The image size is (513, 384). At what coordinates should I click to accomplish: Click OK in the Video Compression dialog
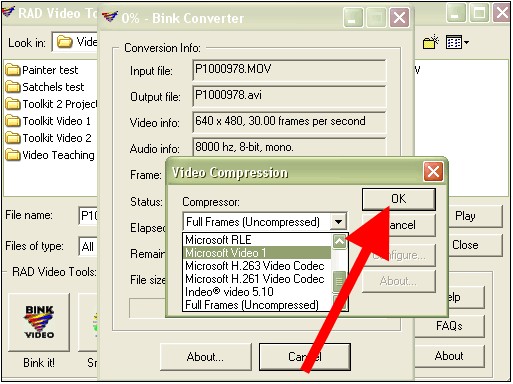click(x=399, y=199)
